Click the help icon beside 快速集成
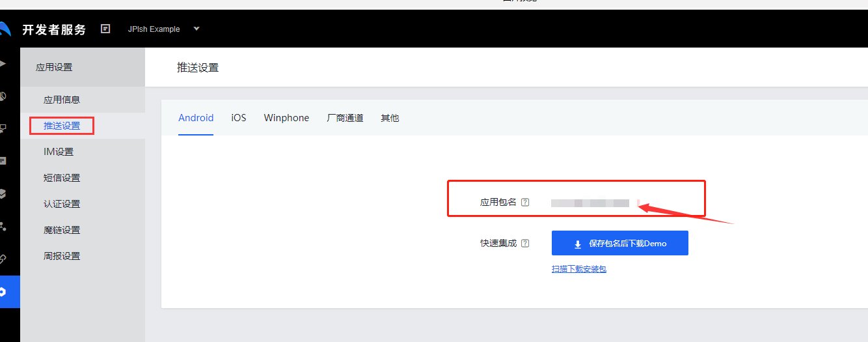This screenshot has width=868, height=342. coord(525,243)
